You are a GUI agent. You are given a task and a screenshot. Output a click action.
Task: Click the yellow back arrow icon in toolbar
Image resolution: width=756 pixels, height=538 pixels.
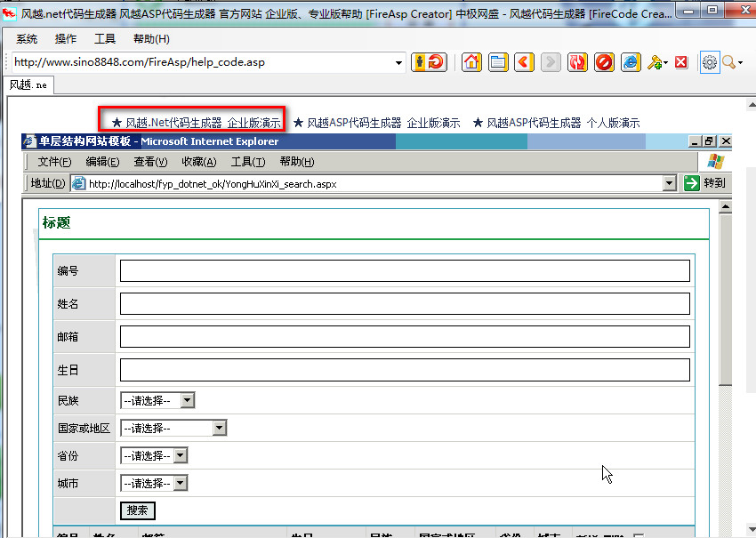point(523,62)
